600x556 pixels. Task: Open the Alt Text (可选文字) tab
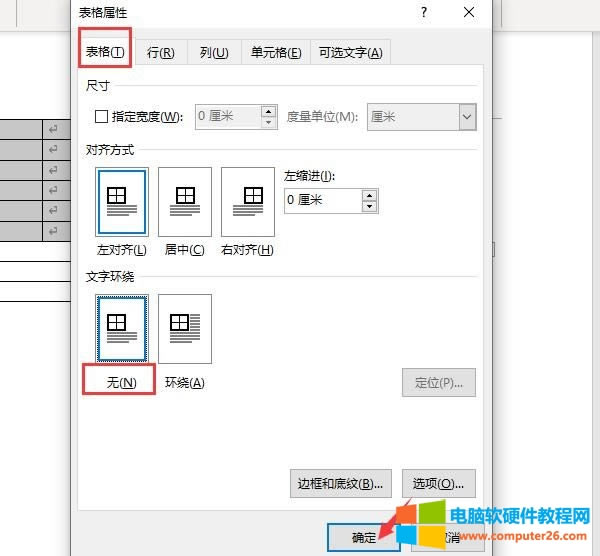click(350, 52)
